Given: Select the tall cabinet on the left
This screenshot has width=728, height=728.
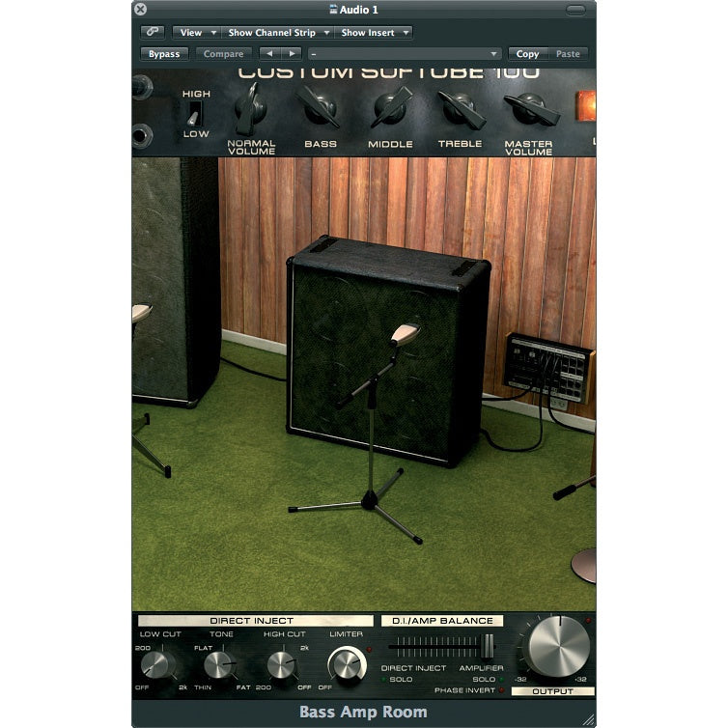Looking at the screenshot, I should click(176, 282).
